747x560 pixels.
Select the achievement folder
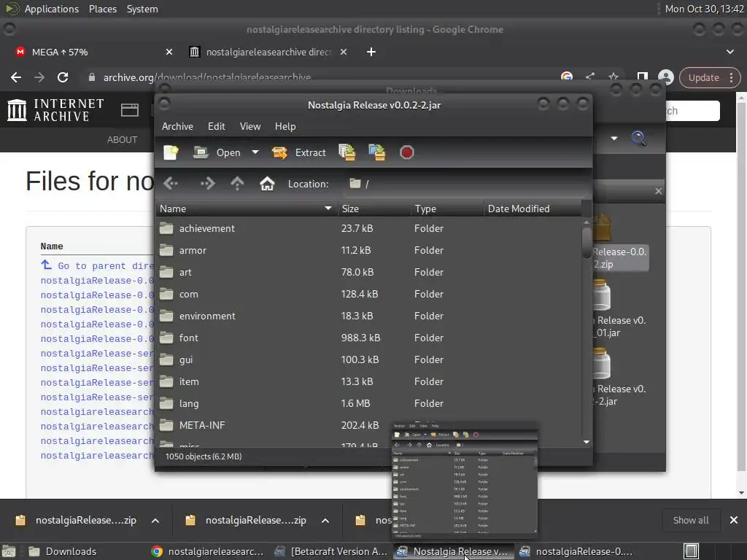(x=368, y=228)
